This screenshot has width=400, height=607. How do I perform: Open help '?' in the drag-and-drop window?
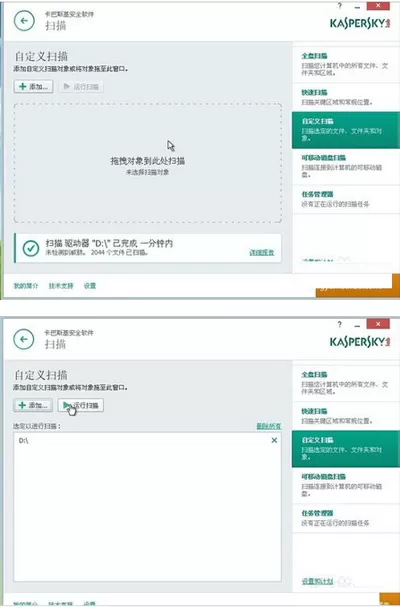coord(340,6)
